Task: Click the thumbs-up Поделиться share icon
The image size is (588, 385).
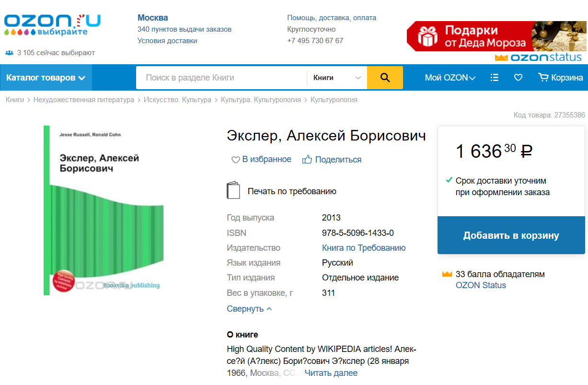Action: tap(307, 160)
